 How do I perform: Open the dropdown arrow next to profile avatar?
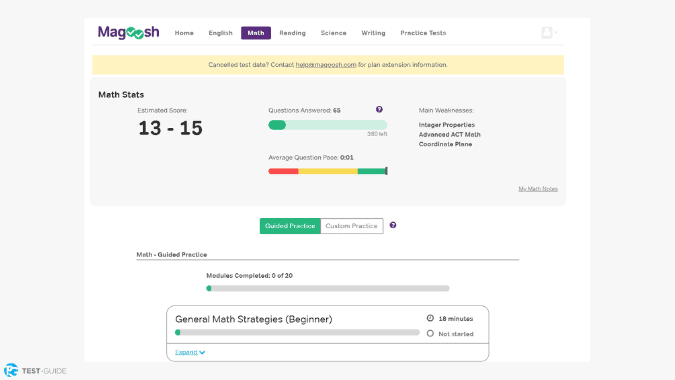pyautogui.click(x=556, y=33)
